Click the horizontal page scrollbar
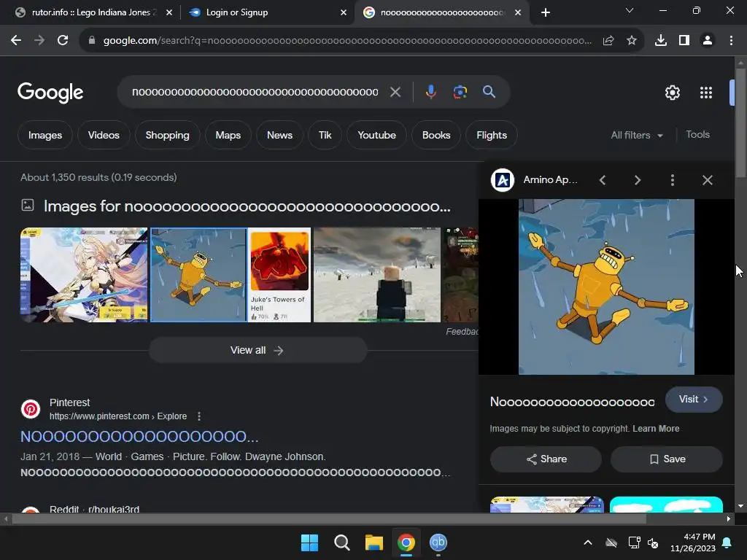747x560 pixels. [x=329, y=519]
